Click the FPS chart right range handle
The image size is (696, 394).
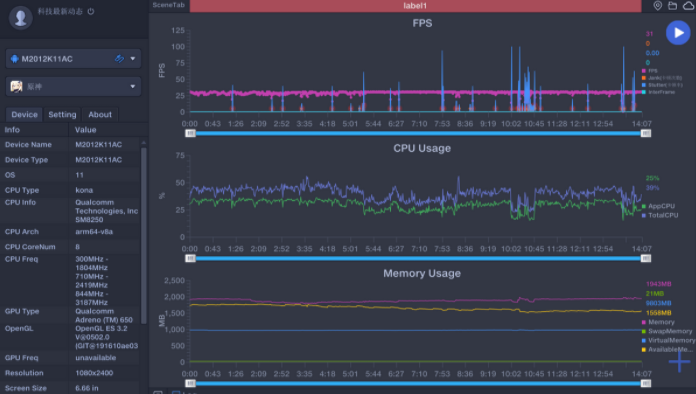pyautogui.click(x=646, y=133)
